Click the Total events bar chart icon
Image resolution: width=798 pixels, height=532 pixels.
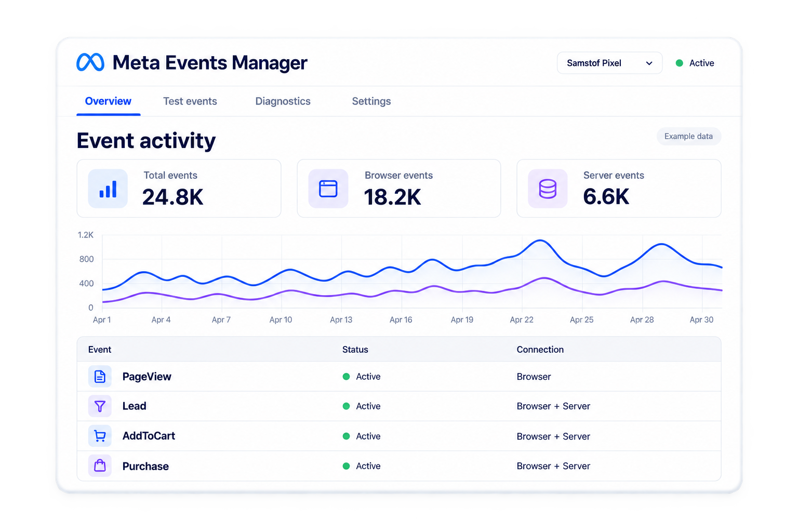point(108,189)
